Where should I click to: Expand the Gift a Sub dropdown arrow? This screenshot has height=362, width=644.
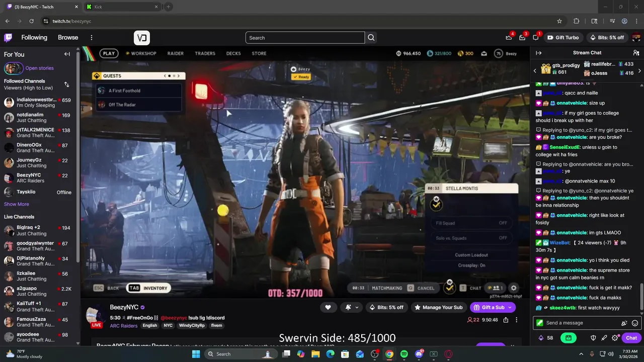tap(510, 308)
